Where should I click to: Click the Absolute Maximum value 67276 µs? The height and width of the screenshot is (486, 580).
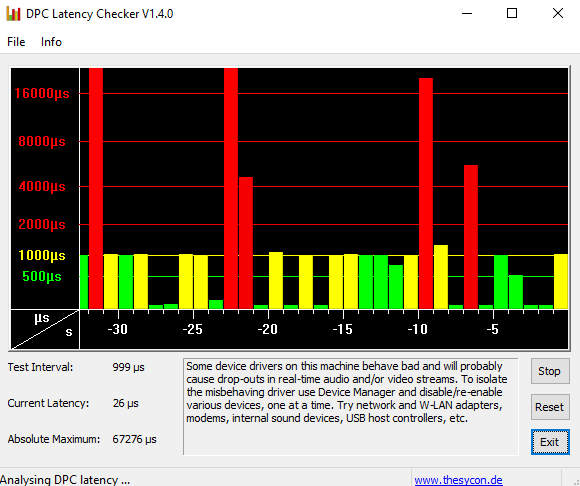(134, 439)
